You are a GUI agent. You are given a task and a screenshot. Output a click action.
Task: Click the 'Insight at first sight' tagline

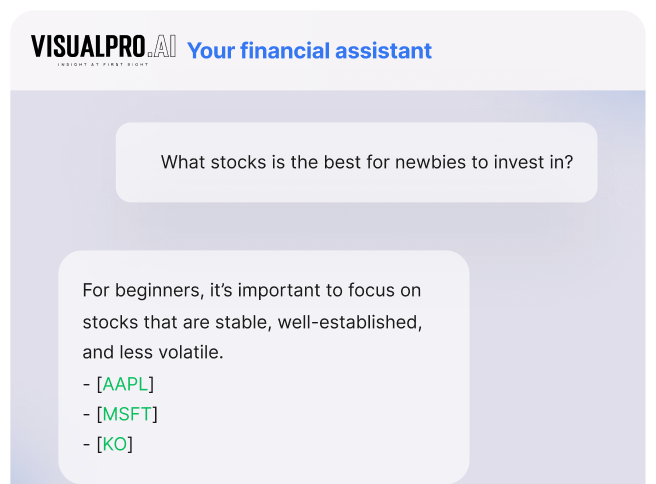(103, 64)
